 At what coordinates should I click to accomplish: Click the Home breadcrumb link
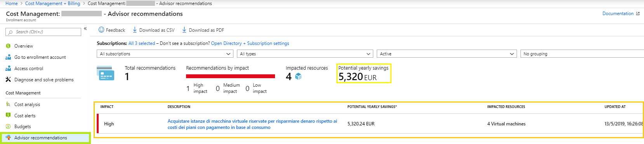click(11, 3)
